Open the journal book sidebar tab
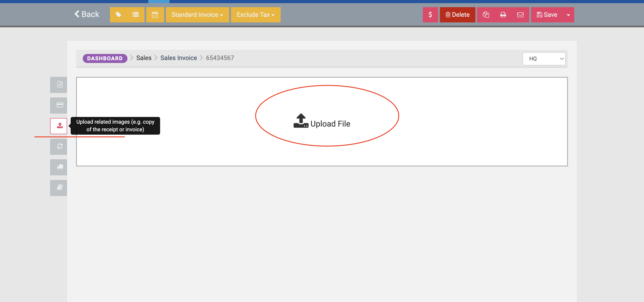This screenshot has width=644, height=302. (x=59, y=188)
